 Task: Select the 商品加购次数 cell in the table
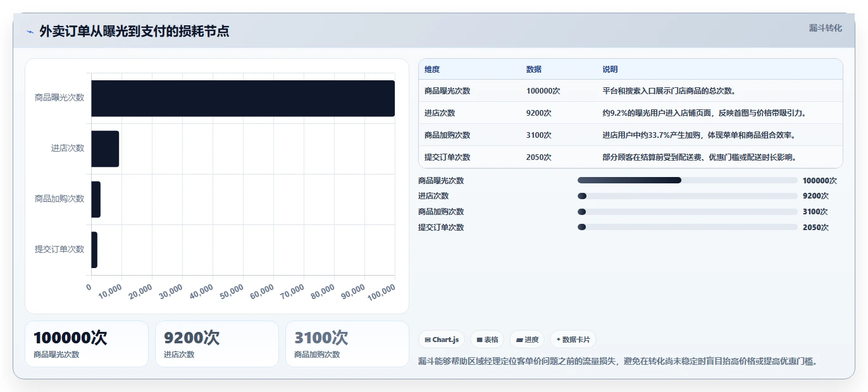tap(447, 135)
